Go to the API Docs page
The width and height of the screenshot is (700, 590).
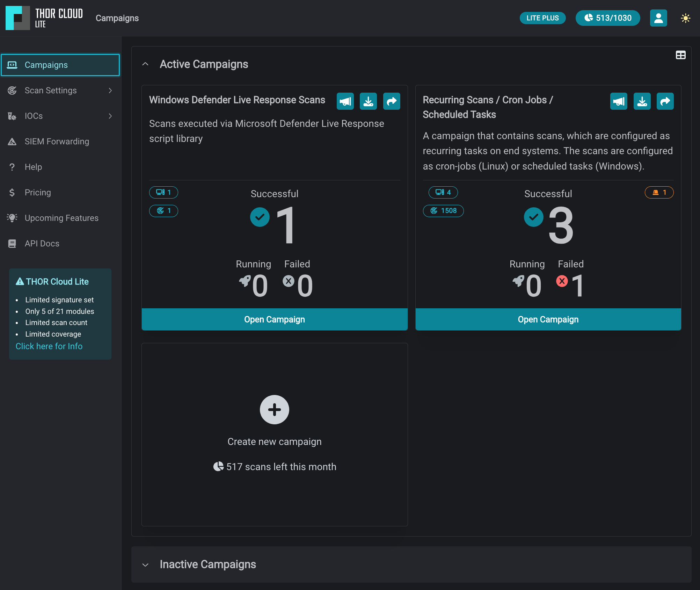pos(42,244)
